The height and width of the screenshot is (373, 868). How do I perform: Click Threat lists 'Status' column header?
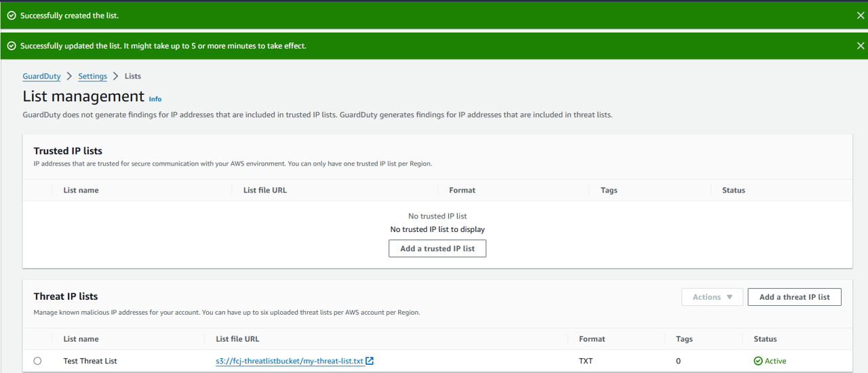[765, 339]
